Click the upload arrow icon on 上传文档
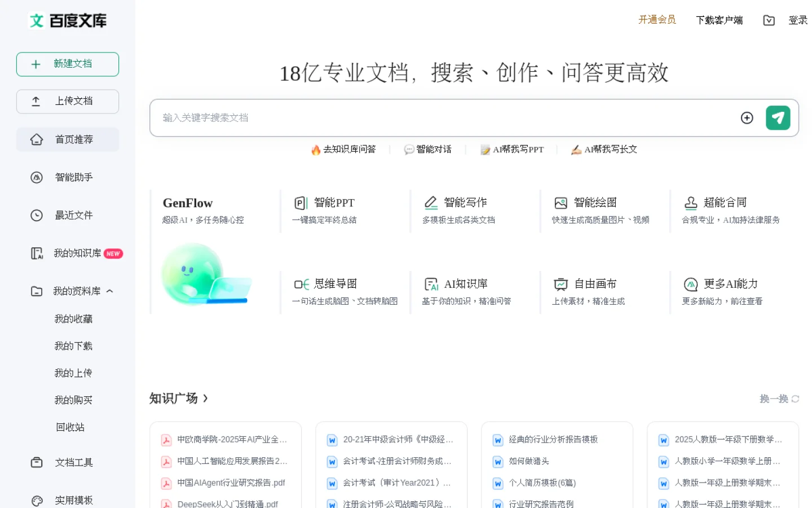The width and height of the screenshot is (812, 508). click(36, 102)
